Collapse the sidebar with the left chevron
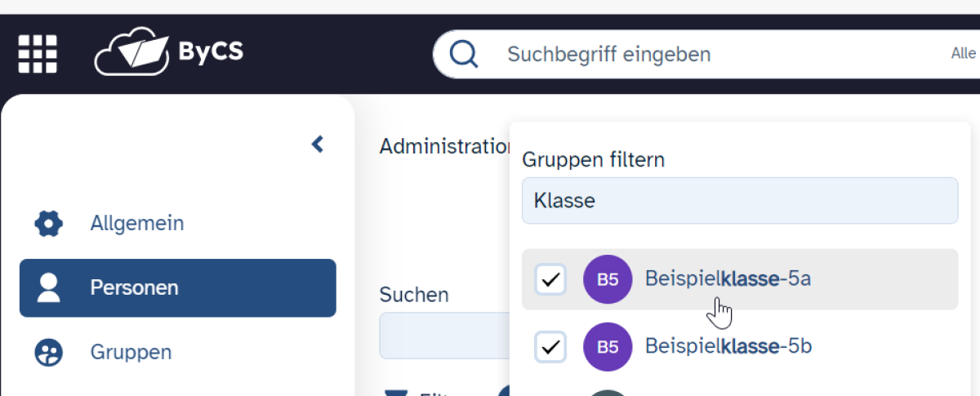Viewport: 980px width, 396px height. pyautogui.click(x=318, y=145)
